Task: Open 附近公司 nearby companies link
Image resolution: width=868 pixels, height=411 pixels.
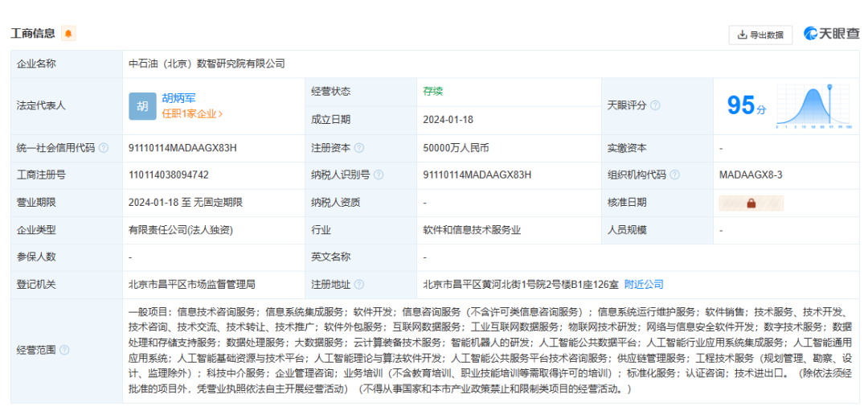Action: [644, 285]
